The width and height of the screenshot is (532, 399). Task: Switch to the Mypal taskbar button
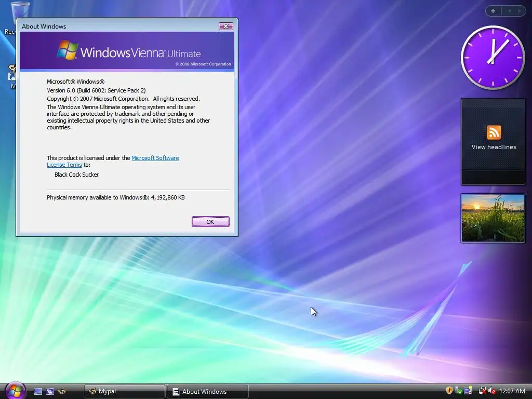(x=124, y=392)
